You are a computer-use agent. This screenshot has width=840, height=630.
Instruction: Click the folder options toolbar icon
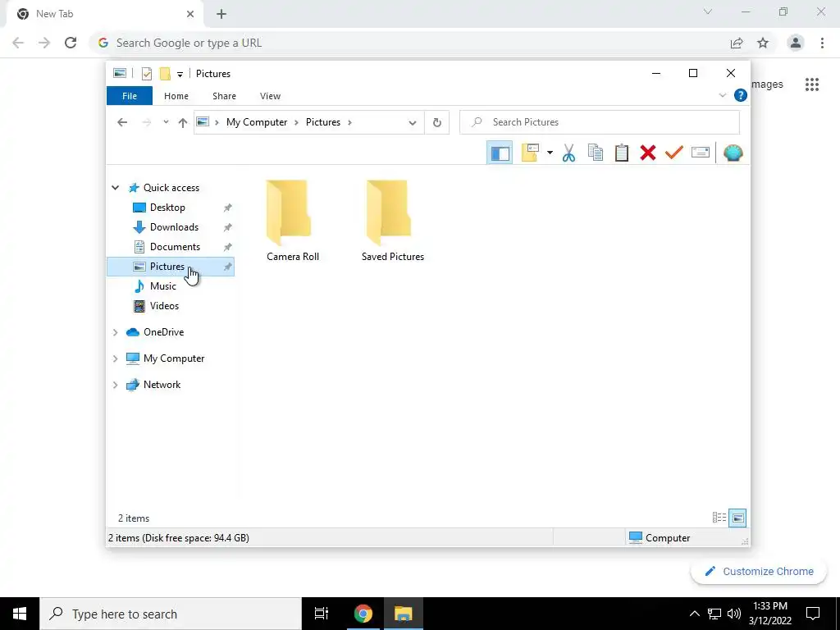pyautogui.click(x=530, y=153)
